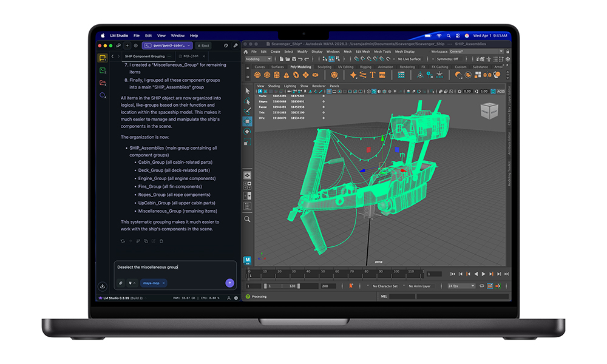Remove the maya-mcp tool chip
This screenshot has width=607, height=364.
(163, 283)
